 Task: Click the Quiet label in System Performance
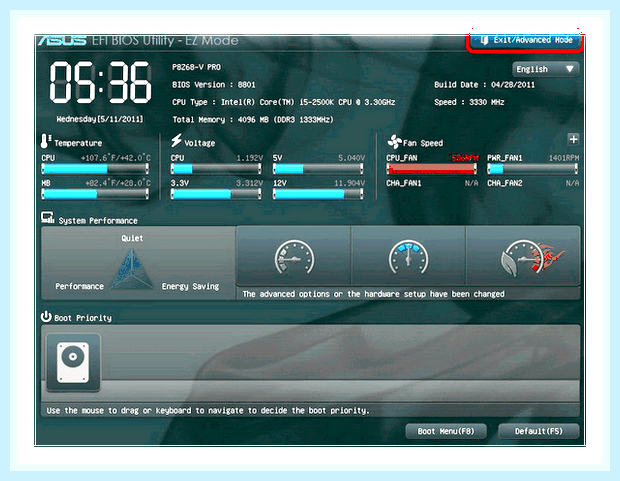[132, 238]
